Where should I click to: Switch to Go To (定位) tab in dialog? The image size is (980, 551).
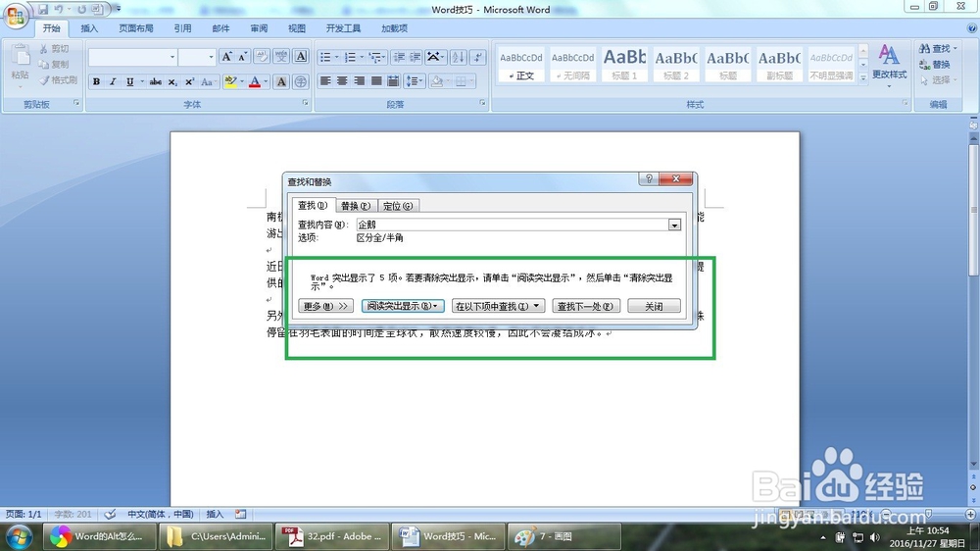coord(398,206)
